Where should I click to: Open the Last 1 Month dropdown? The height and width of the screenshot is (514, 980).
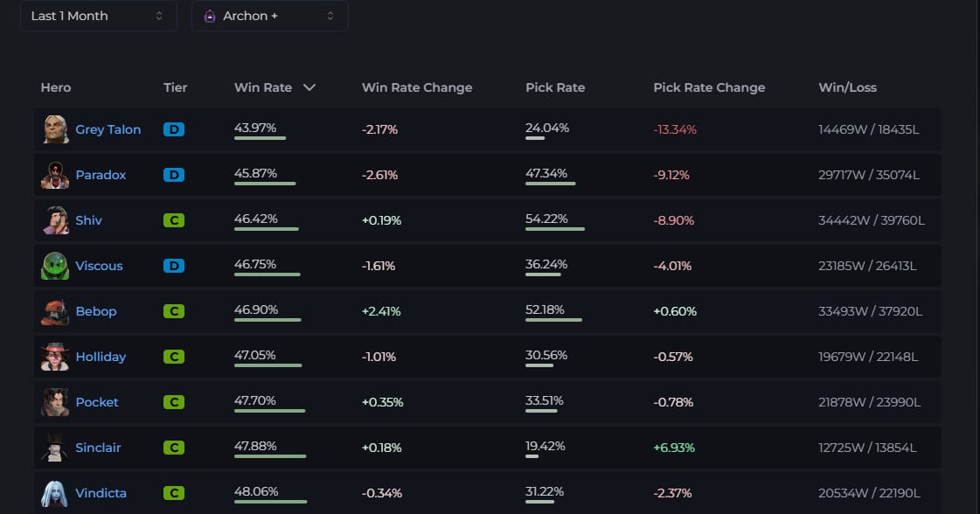tap(98, 16)
